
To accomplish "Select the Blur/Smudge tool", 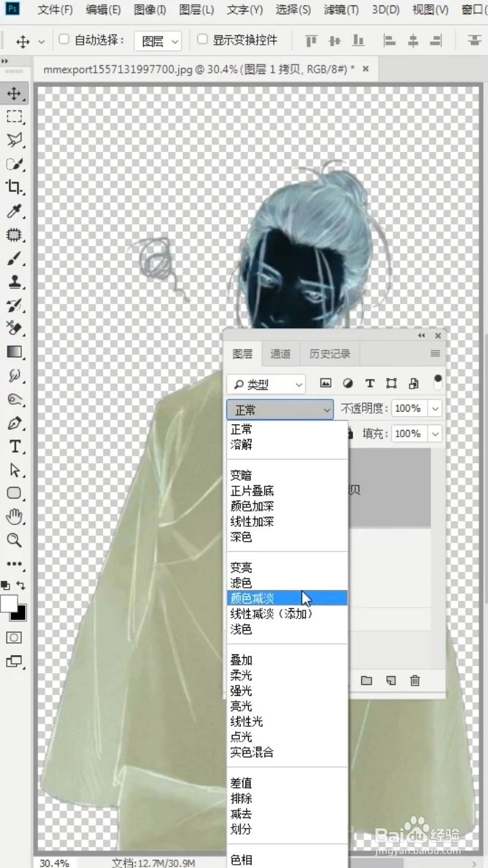I will tap(14, 376).
